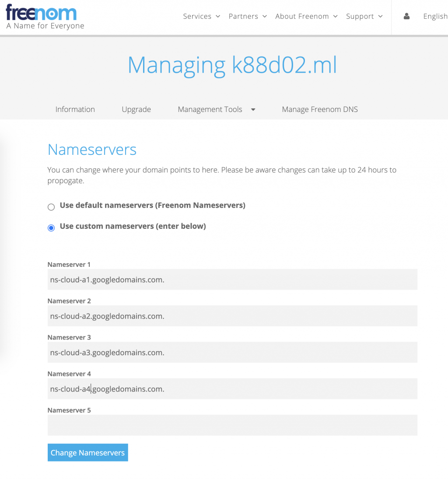This screenshot has width=448, height=479.
Task: Focus the empty Nameserver 5 field
Action: pos(232,425)
